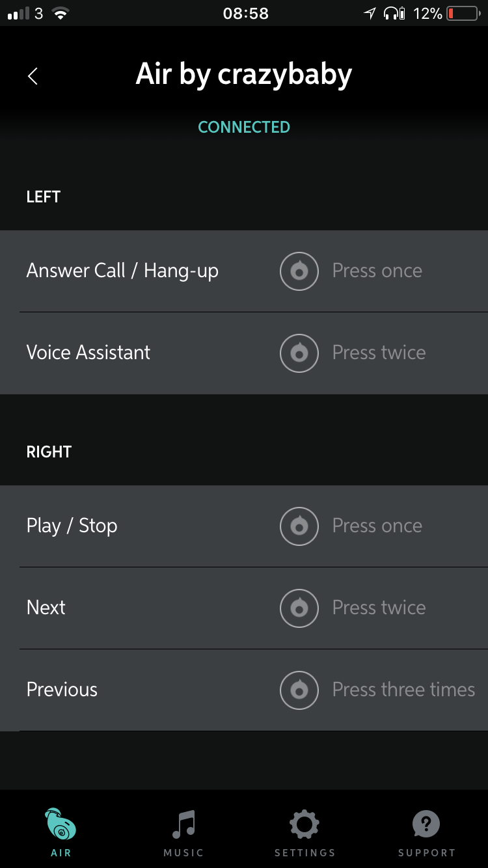Tap 'Press twice' in Next row

coord(379,608)
